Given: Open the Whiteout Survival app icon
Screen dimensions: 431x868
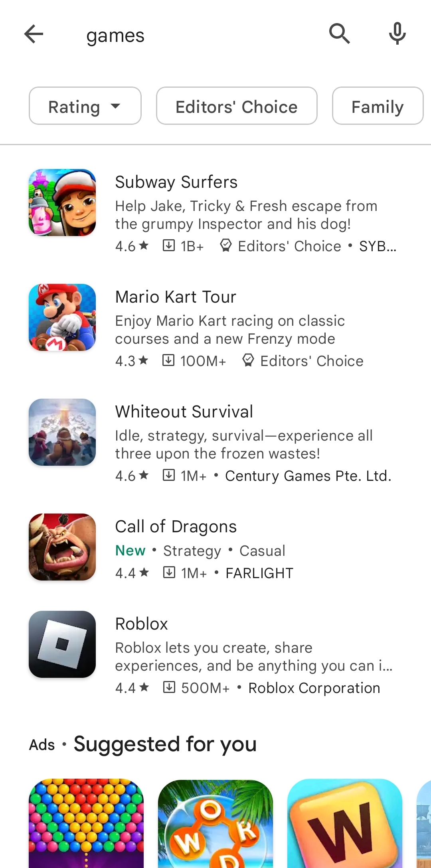Looking at the screenshot, I should click(62, 433).
